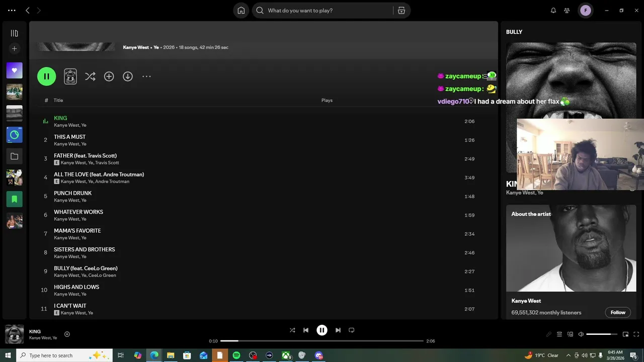The image size is (644, 362).
Task: Adjust the volume slider
Action: [601, 334]
